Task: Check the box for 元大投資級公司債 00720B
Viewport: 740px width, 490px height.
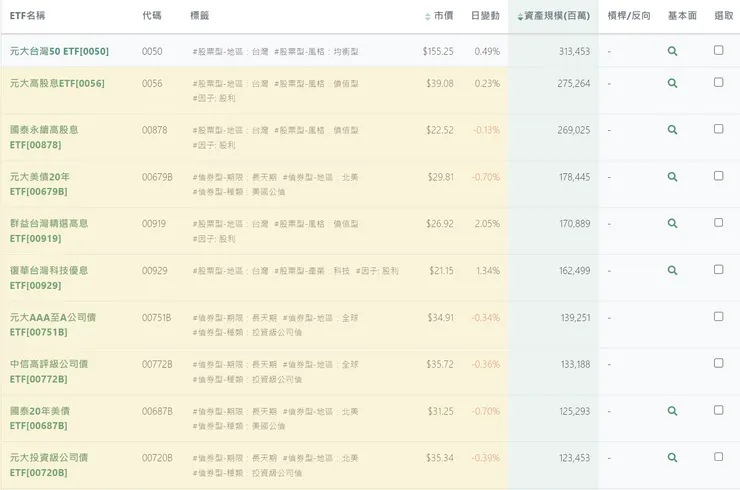Action: (718, 457)
